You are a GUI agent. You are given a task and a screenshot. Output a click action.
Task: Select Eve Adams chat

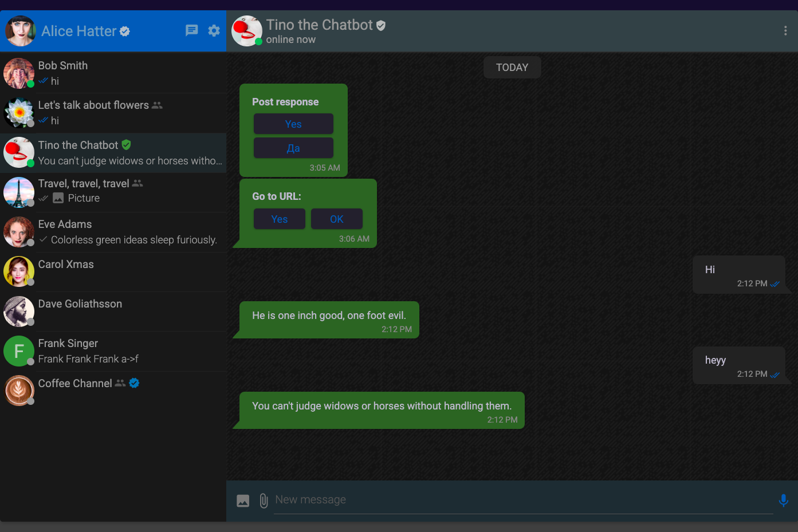pos(113,232)
